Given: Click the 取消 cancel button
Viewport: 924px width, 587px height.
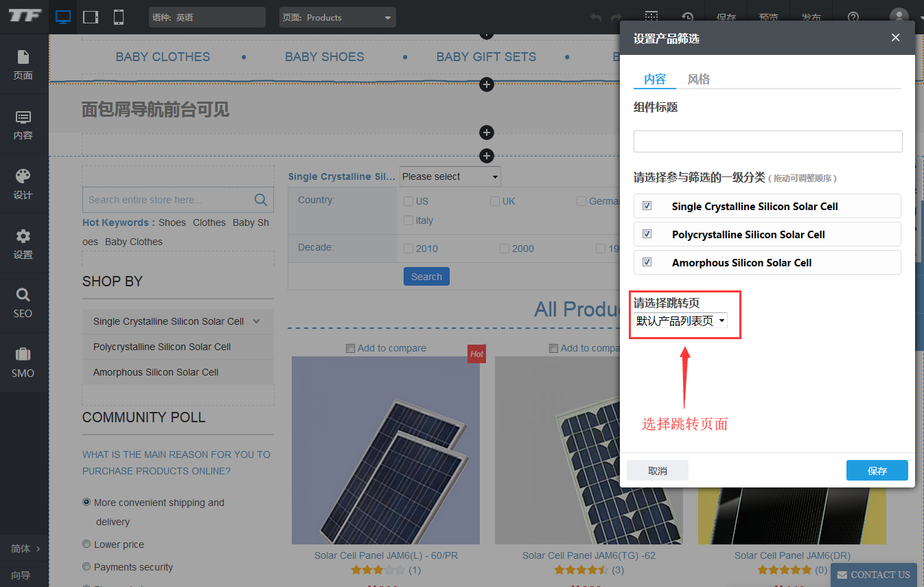Looking at the screenshot, I should pos(657,470).
